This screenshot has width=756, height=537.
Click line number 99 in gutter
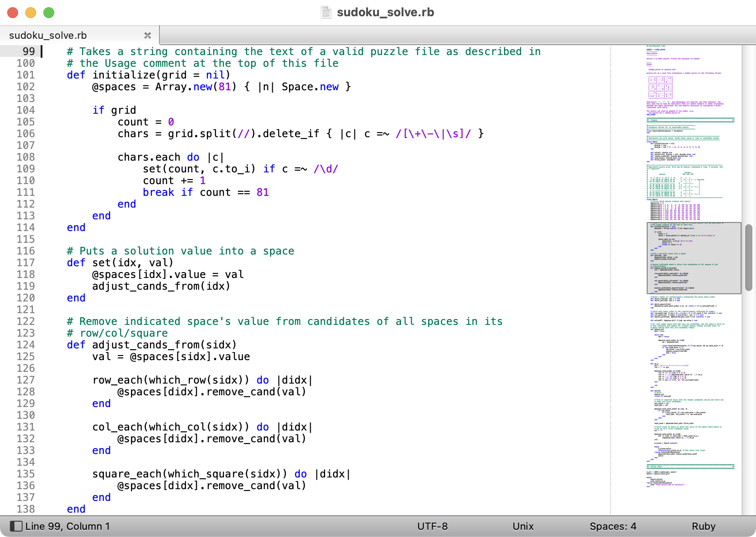(28, 51)
